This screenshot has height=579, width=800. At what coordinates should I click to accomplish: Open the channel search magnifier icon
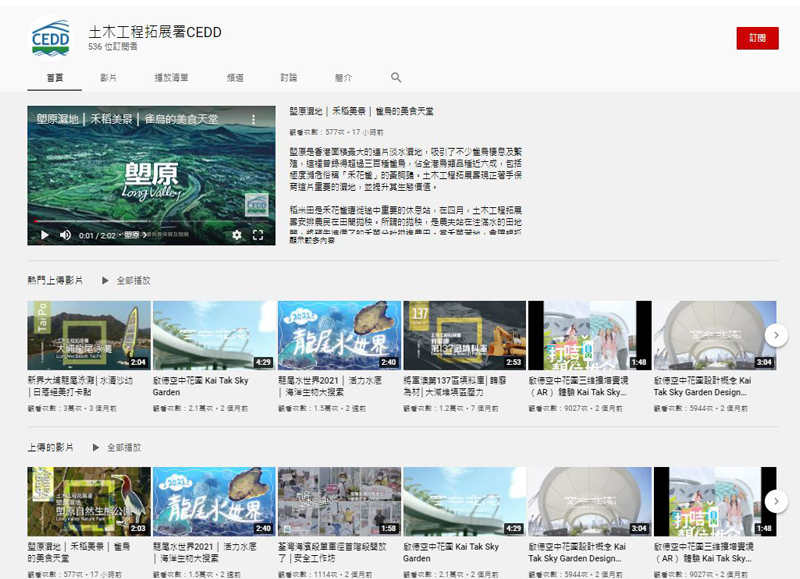(396, 77)
